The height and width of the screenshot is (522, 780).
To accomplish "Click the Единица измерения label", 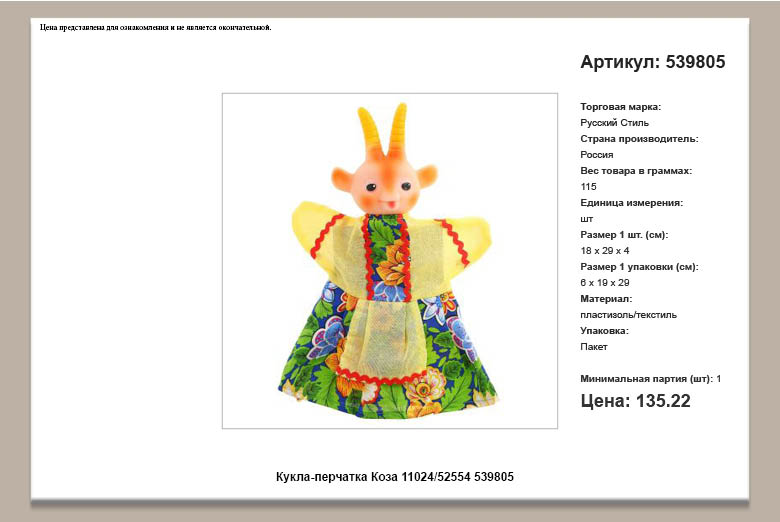I will coord(631,203).
